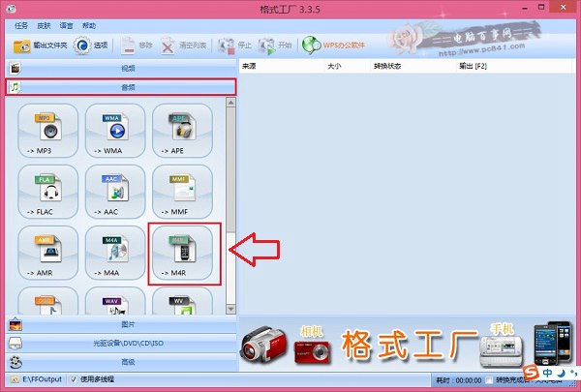Choose the -> M4R ringtone conversion
Image resolution: width=581 pixels, height=392 pixels.
tap(182, 253)
